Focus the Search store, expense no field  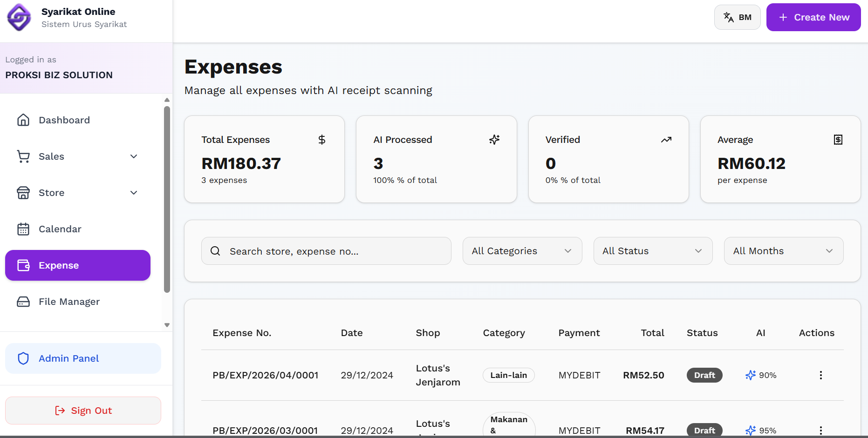(326, 251)
